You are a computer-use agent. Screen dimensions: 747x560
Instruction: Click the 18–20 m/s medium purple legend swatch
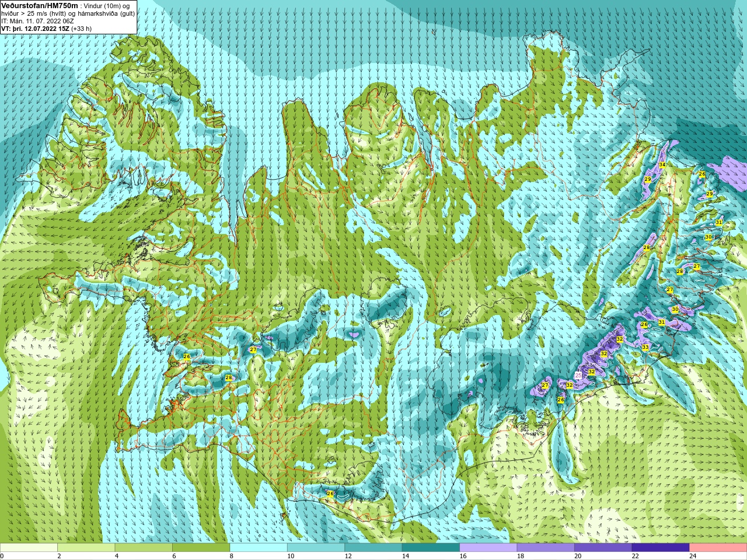click(546, 548)
